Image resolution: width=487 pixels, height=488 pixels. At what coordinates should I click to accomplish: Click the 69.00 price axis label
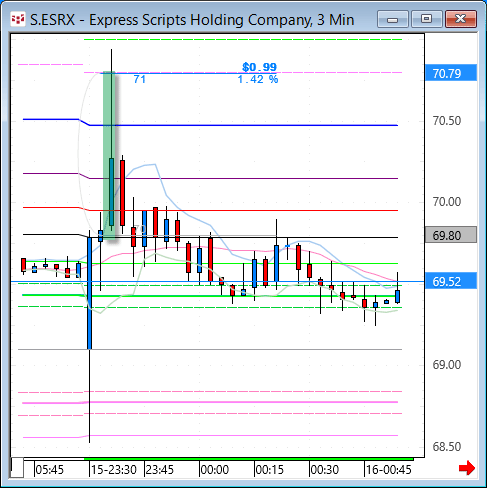447,364
